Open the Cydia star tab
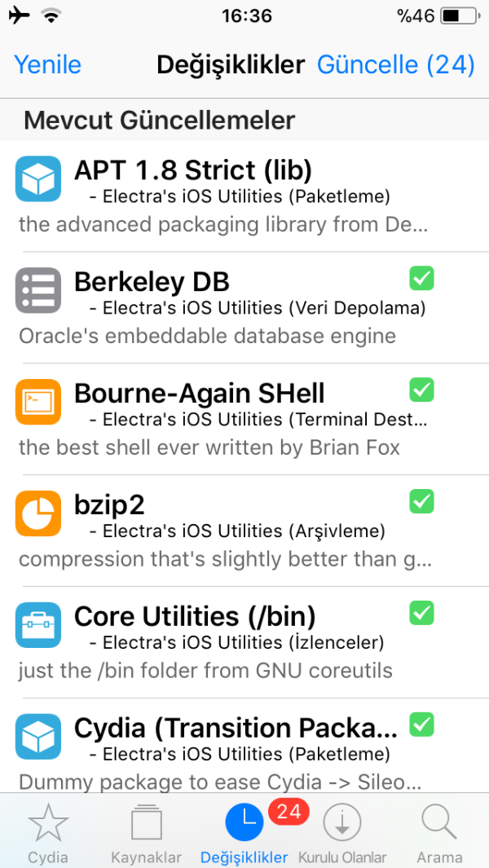This screenshot has width=489, height=868. click(x=48, y=832)
